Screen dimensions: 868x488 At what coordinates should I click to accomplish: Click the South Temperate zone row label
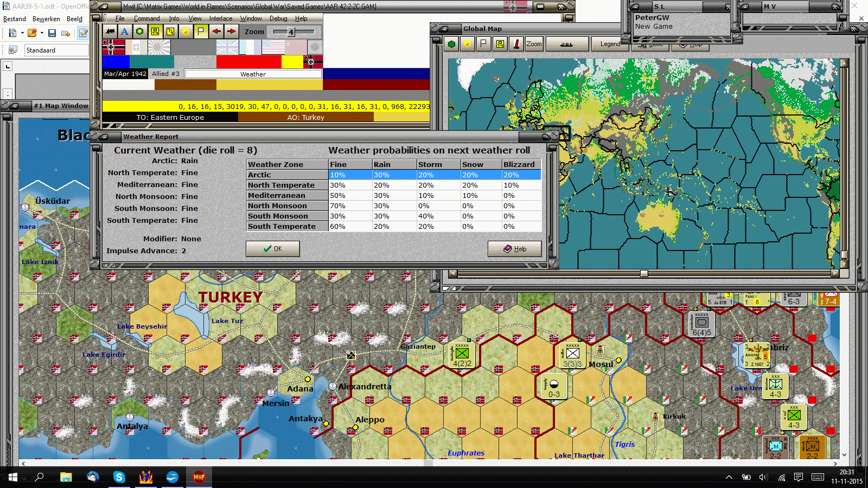click(288, 227)
